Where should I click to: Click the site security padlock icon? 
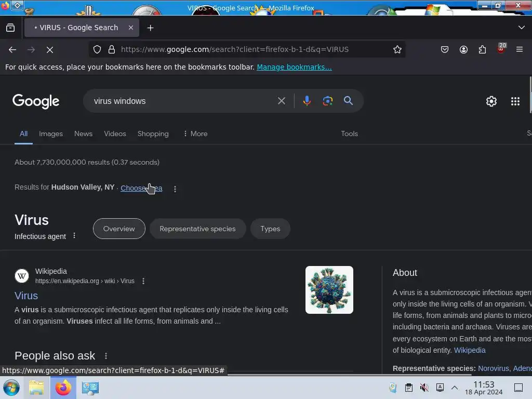[x=112, y=49]
